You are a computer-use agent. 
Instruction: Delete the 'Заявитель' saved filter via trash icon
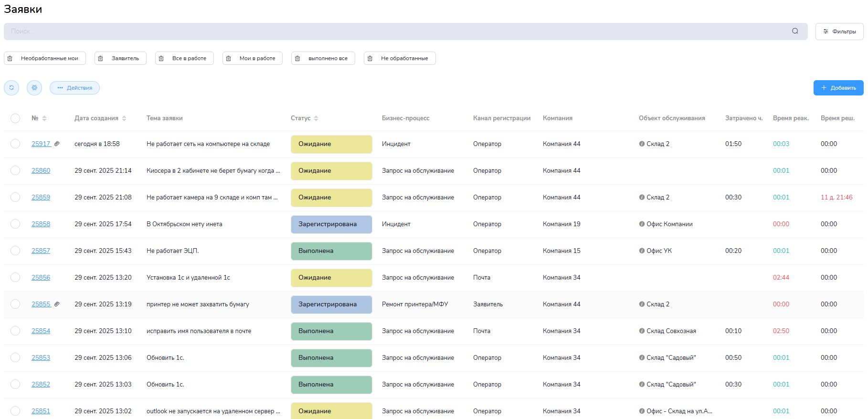pyautogui.click(x=101, y=58)
